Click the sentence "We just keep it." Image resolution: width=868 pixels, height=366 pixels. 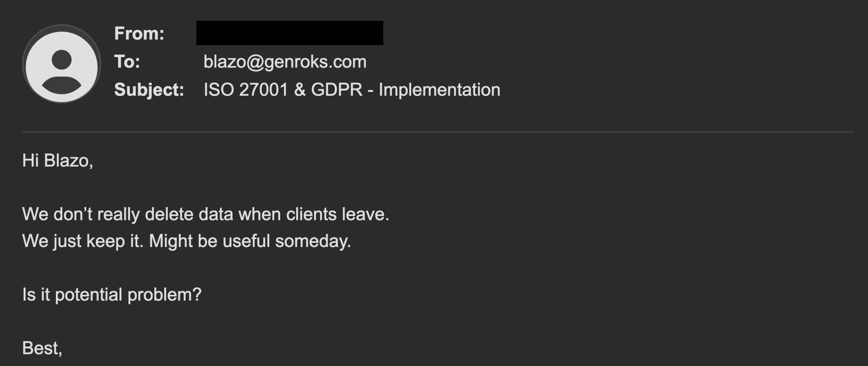(83, 241)
